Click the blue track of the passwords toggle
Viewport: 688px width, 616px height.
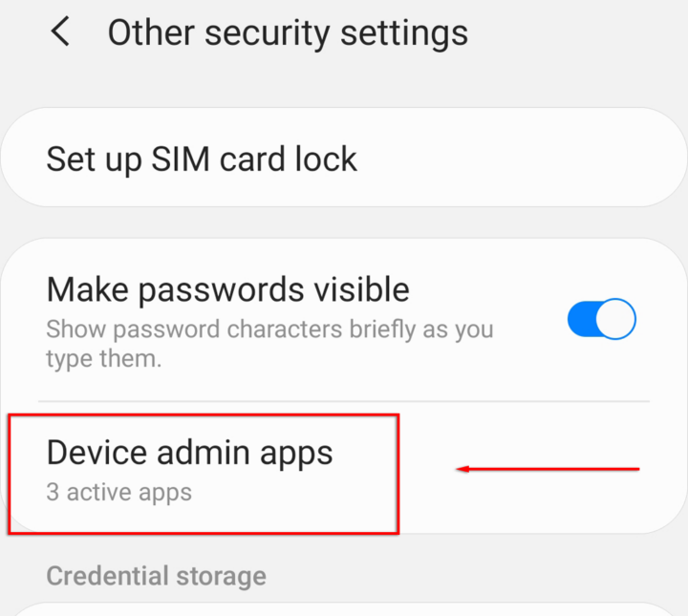tap(582, 319)
